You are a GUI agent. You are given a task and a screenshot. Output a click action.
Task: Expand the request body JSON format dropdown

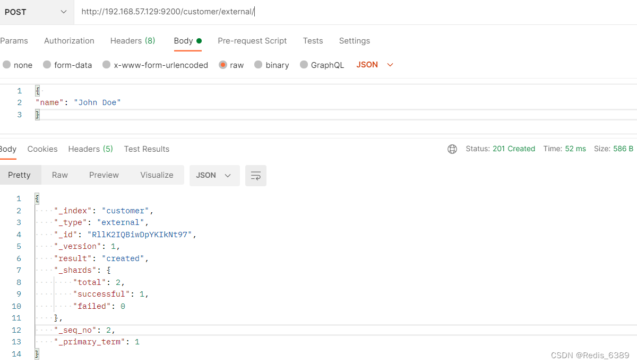(x=375, y=65)
